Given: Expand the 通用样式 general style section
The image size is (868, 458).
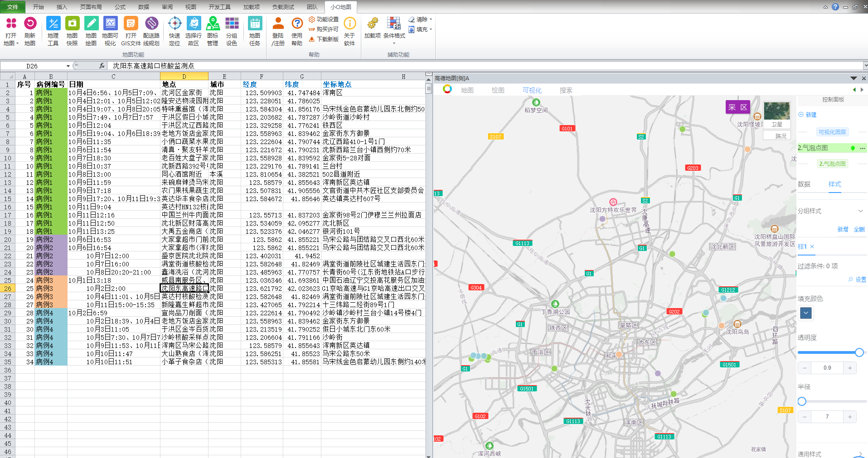Looking at the screenshot, I should coord(860,454).
